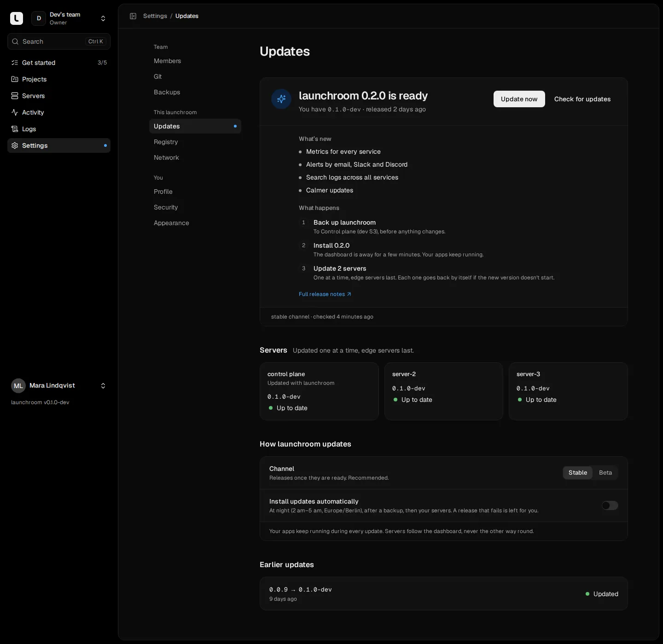Open the Profile settings page
Screen dimensions: 663x644
tap(195, 191)
